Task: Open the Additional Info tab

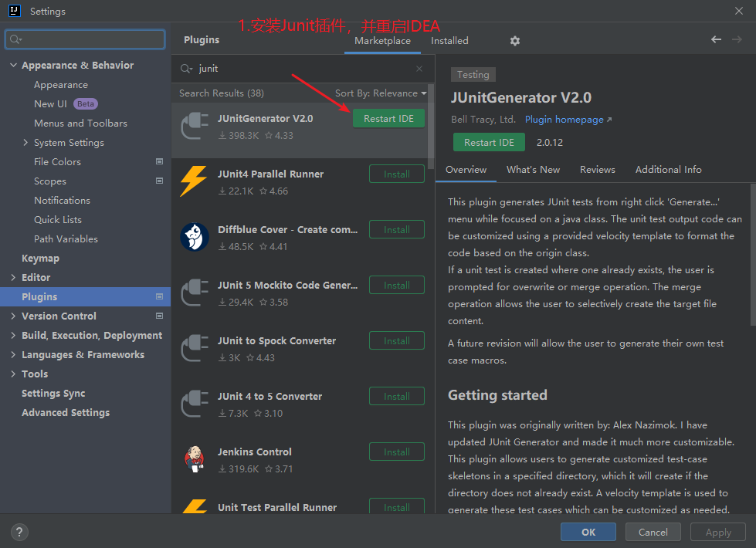Action: (x=668, y=170)
